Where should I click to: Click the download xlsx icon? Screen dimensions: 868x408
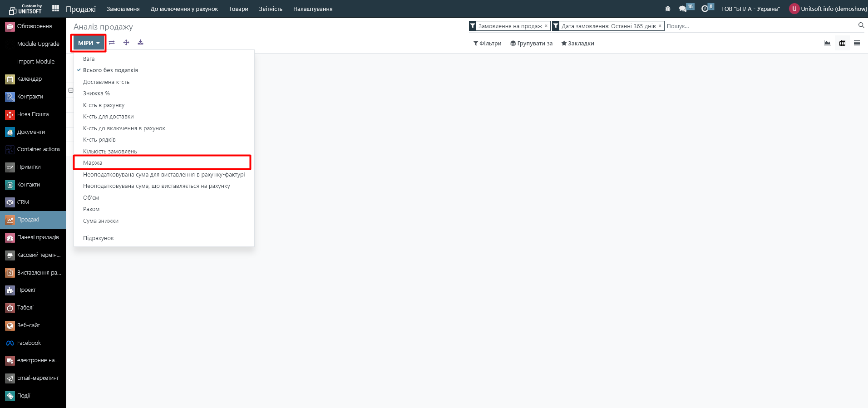141,43
